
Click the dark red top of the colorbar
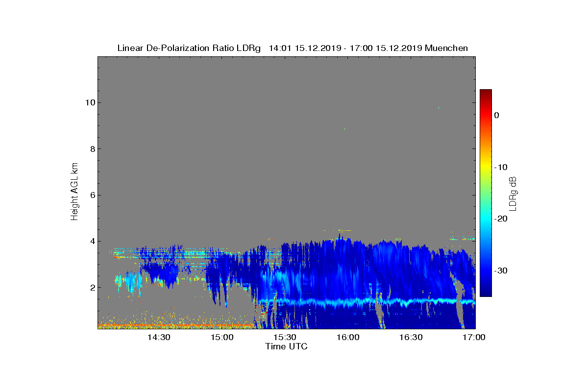click(x=486, y=93)
